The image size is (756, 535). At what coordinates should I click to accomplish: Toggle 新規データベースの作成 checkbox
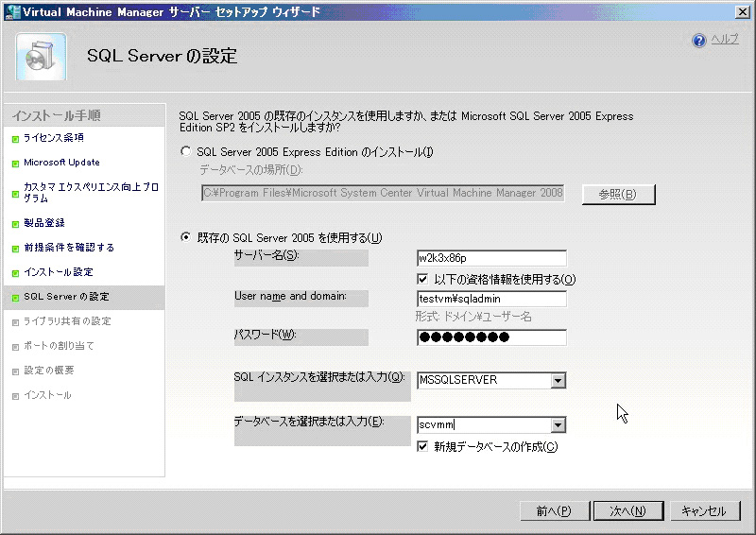(423, 447)
